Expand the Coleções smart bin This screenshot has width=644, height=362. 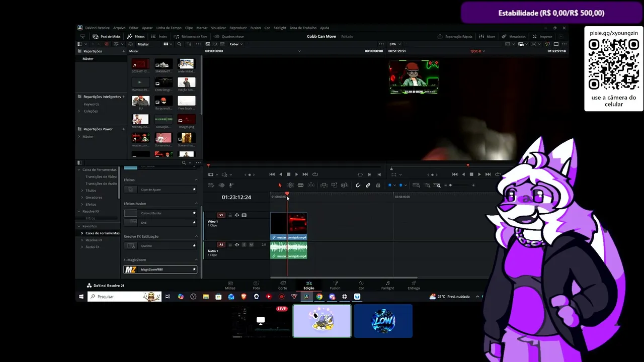pyautogui.click(x=78, y=111)
